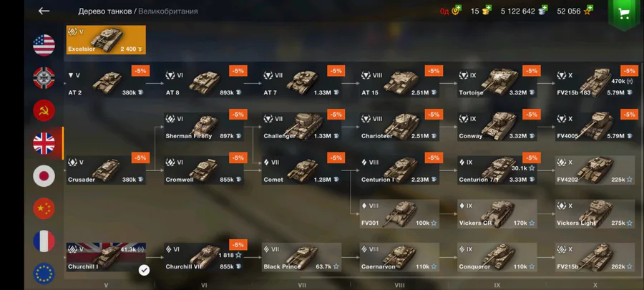
Task: Select the France flag nation
Action: (x=44, y=241)
